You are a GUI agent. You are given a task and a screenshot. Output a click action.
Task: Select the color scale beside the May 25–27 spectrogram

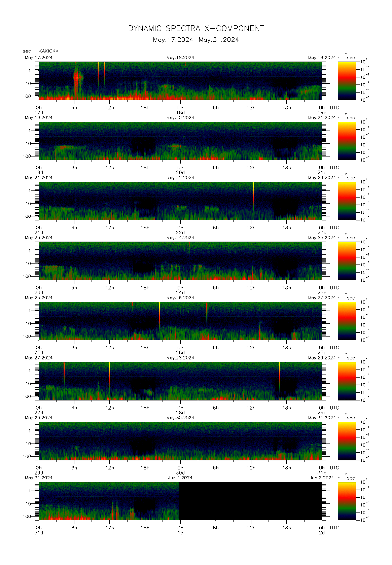(x=347, y=321)
